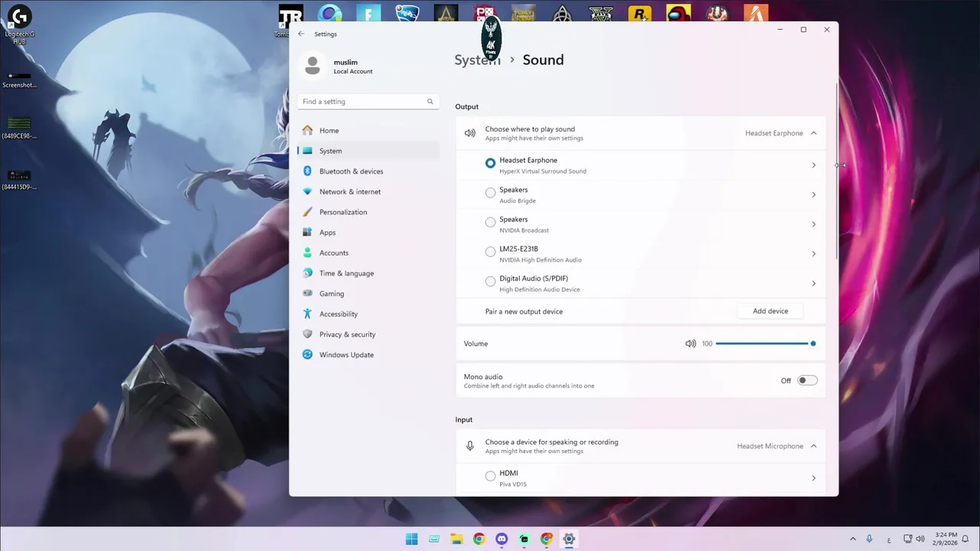The height and width of the screenshot is (551, 980).
Task: Open Rockstar Games launcher desktop icon
Action: coord(639,13)
